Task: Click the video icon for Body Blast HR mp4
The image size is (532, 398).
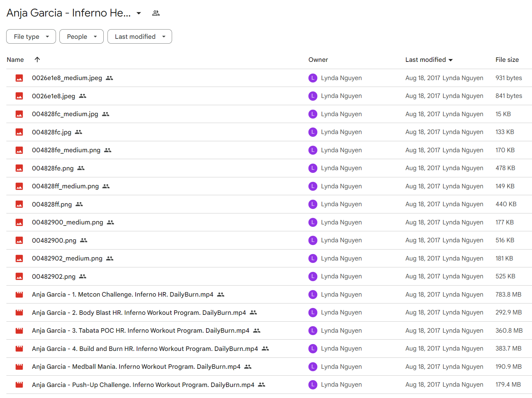Action: tap(19, 312)
